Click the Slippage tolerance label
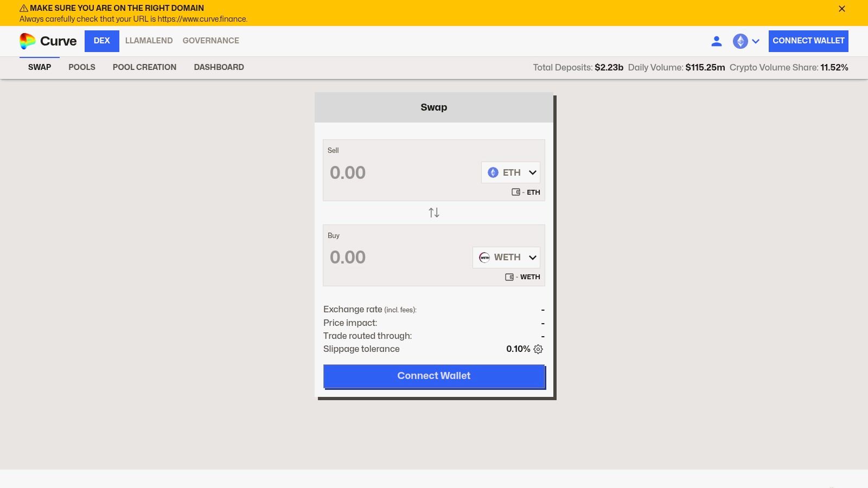Screen dimensions: 868x488 361,349
